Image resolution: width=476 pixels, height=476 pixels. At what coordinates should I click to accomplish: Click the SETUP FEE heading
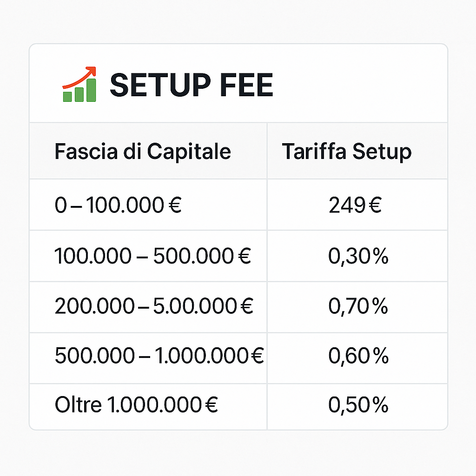point(191,85)
